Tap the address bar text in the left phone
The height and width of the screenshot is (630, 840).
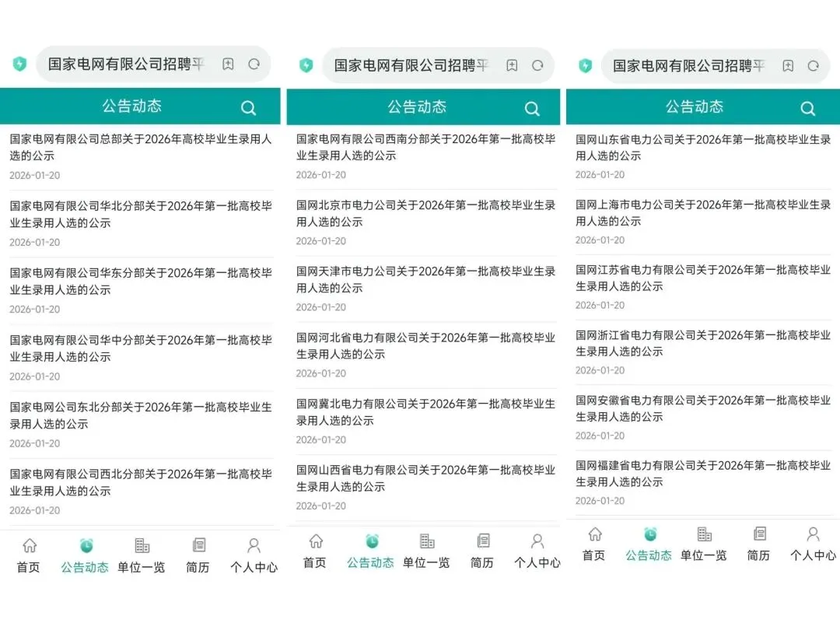pyautogui.click(x=127, y=65)
